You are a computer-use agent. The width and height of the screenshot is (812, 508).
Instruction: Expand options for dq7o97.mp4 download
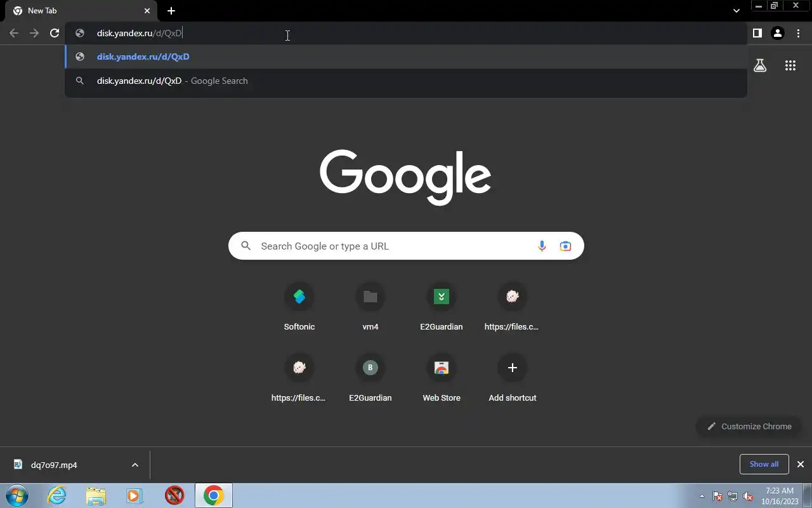tap(135, 465)
